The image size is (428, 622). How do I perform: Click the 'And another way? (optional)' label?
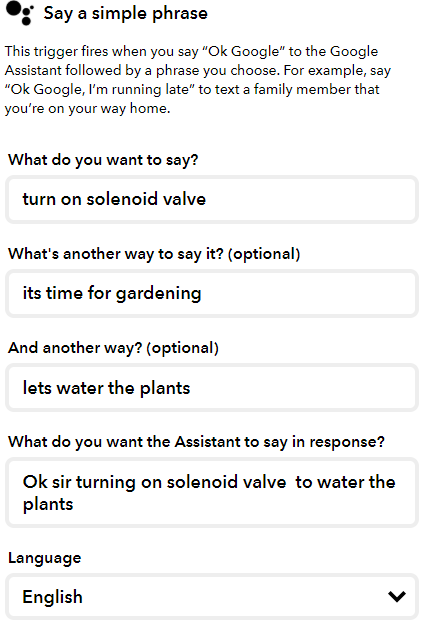click(113, 348)
